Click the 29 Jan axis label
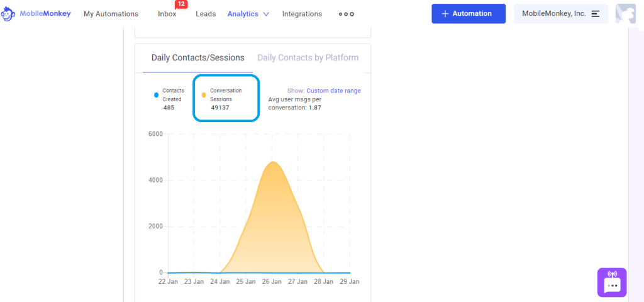The height and width of the screenshot is (302, 644). coord(350,282)
